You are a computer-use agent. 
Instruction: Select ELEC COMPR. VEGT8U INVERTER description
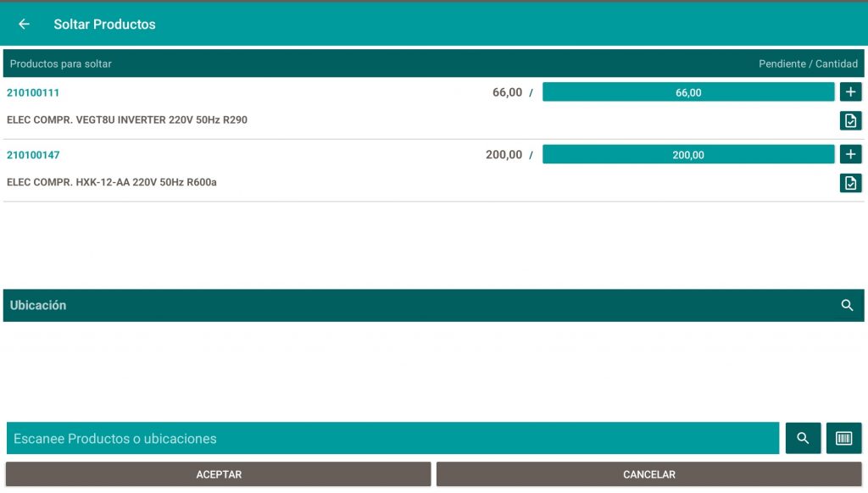[127, 120]
